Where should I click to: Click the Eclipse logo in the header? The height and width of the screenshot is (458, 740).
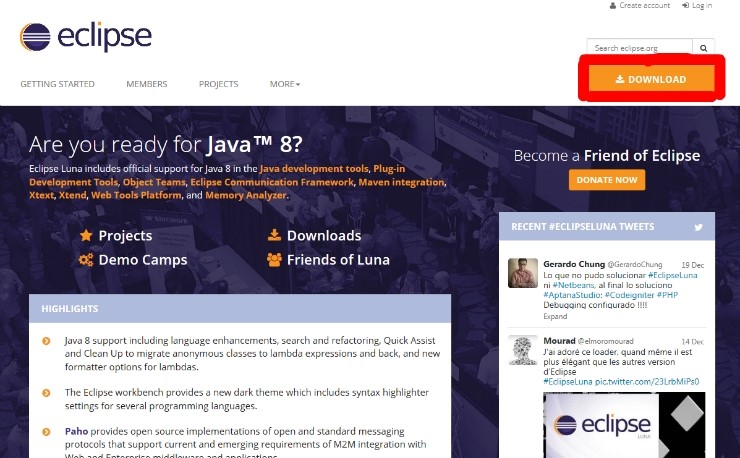click(x=85, y=37)
